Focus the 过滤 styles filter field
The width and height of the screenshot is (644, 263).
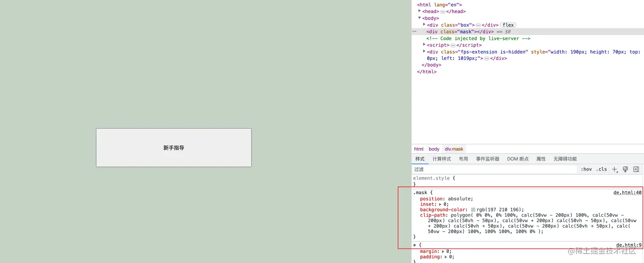click(x=494, y=169)
